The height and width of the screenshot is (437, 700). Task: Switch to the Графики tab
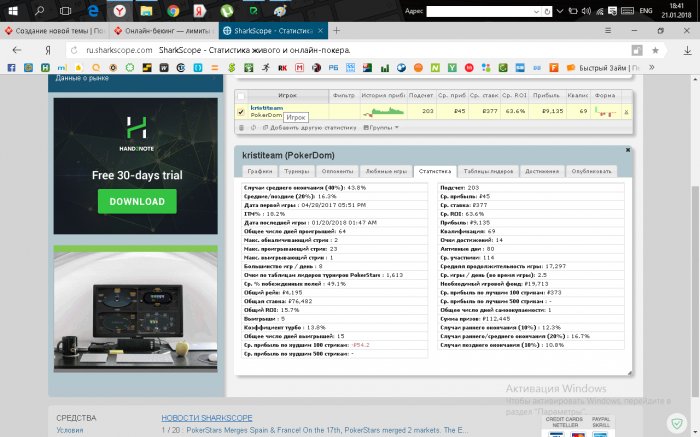260,171
